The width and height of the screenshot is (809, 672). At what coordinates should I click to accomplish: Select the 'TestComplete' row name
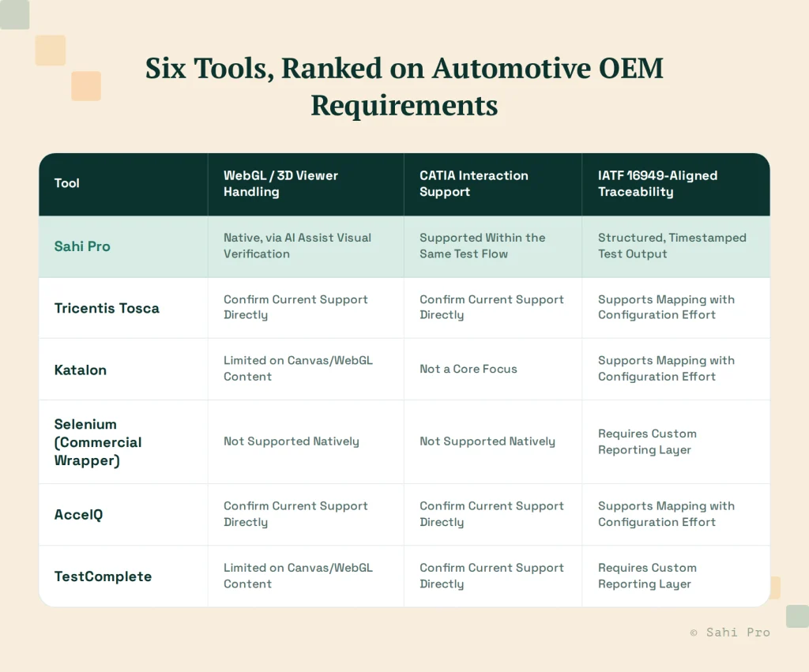[103, 576]
